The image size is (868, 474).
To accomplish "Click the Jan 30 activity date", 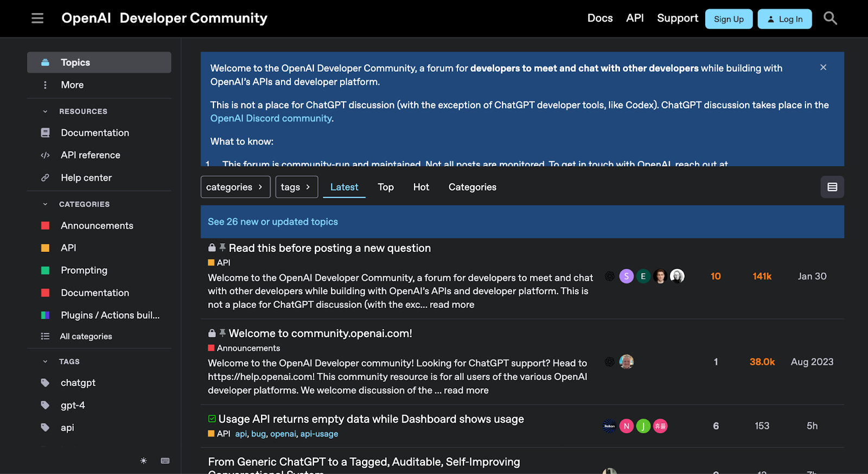I will 812,276.
